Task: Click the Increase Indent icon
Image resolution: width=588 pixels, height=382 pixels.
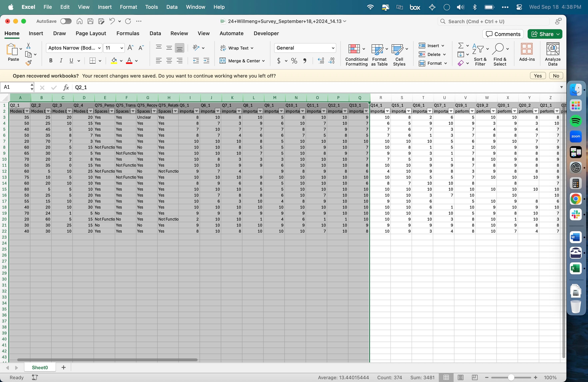Action: coord(206,61)
